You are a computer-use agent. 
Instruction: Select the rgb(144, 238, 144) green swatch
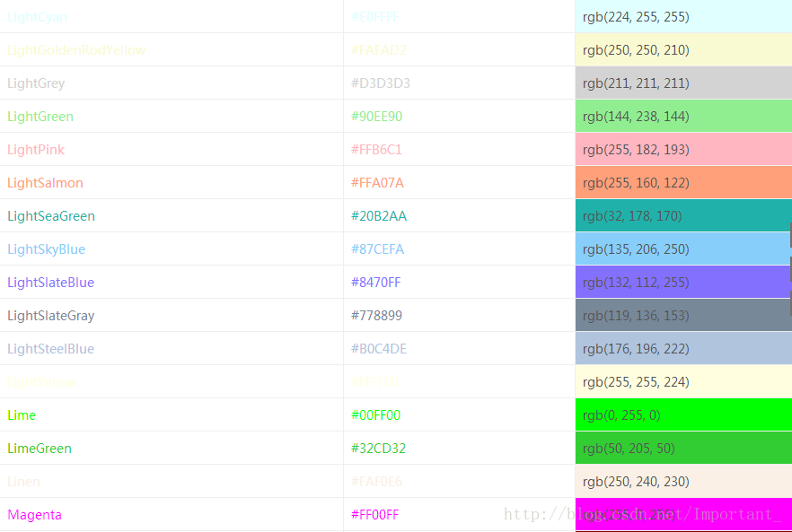684,117
